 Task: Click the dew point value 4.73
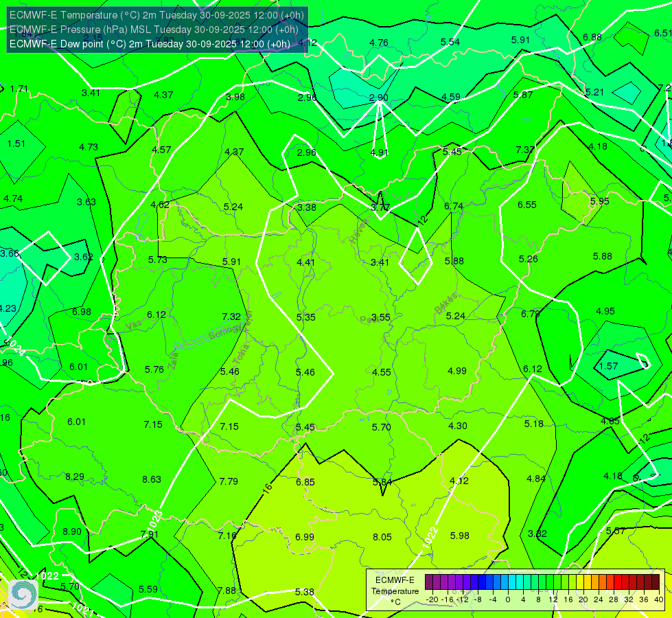click(x=89, y=147)
